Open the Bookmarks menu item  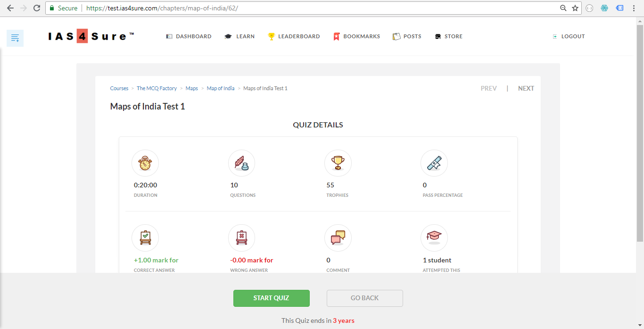click(x=356, y=36)
